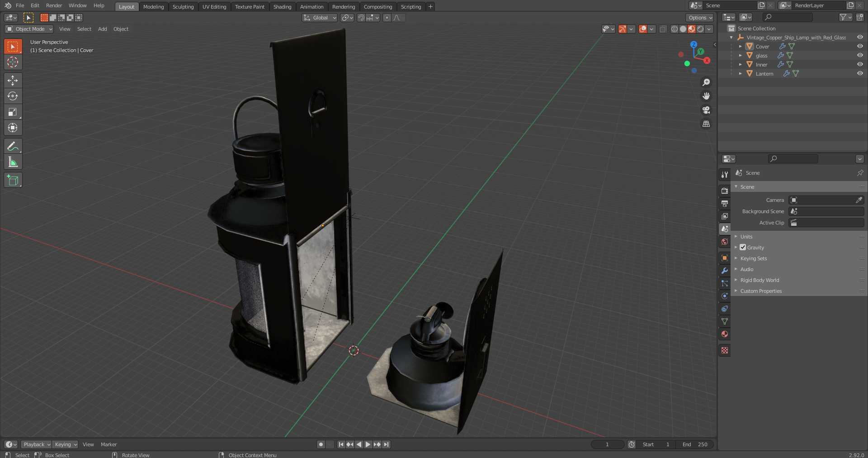868x458 pixels.
Task: Open the Object Mode dropdown
Action: click(29, 29)
